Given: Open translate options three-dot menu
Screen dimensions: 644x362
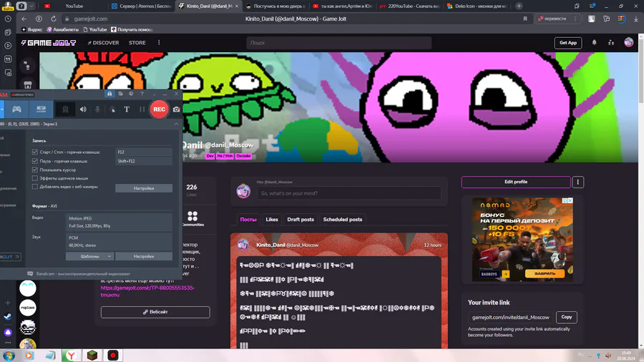Looking at the screenshot, I should pyautogui.click(x=575, y=19).
